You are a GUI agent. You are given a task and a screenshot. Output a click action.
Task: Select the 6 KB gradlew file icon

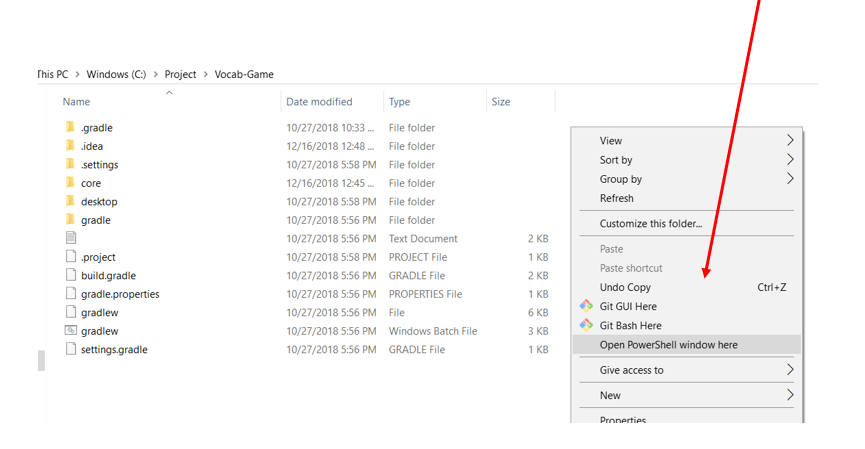[71, 312]
